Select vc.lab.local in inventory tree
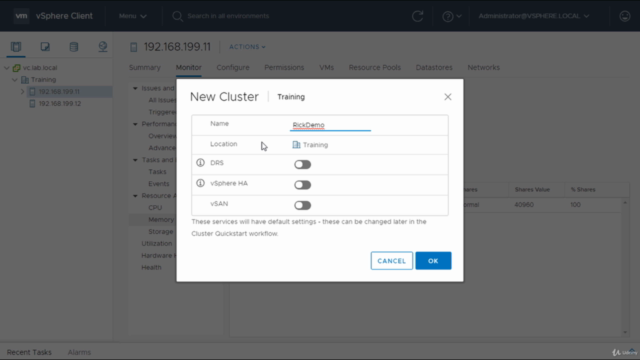 [x=40, y=68]
